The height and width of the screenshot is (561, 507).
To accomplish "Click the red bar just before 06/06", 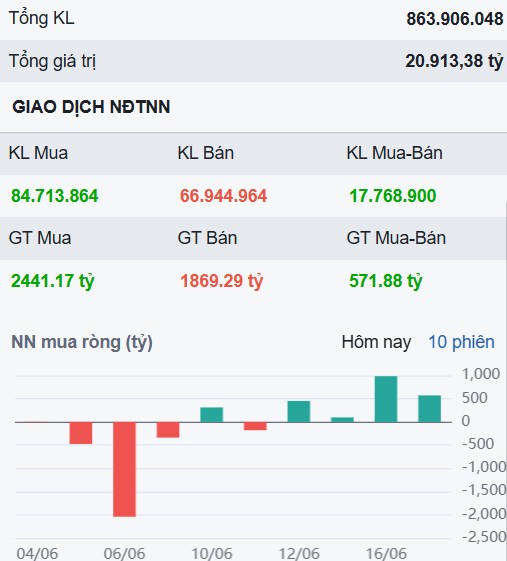I will [81, 433].
